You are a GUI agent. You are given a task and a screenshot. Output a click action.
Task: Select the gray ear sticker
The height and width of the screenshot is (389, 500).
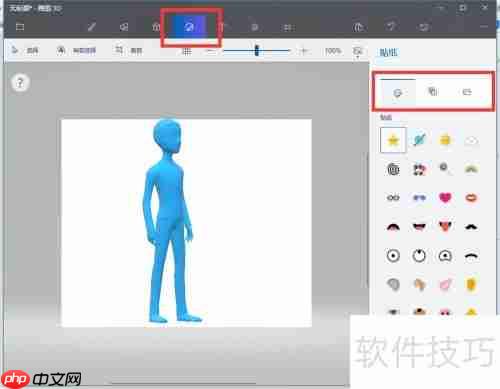point(393,285)
